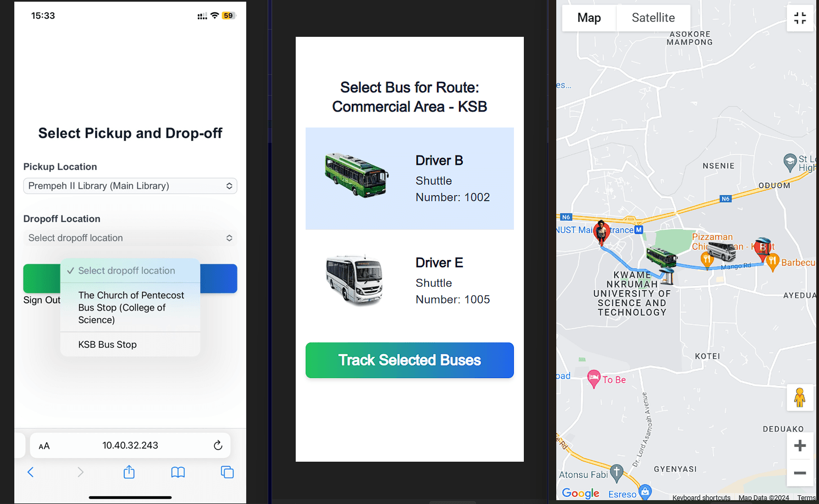Reload the page with the refresh icon
Image resolution: width=819 pixels, height=504 pixels.
(218, 445)
